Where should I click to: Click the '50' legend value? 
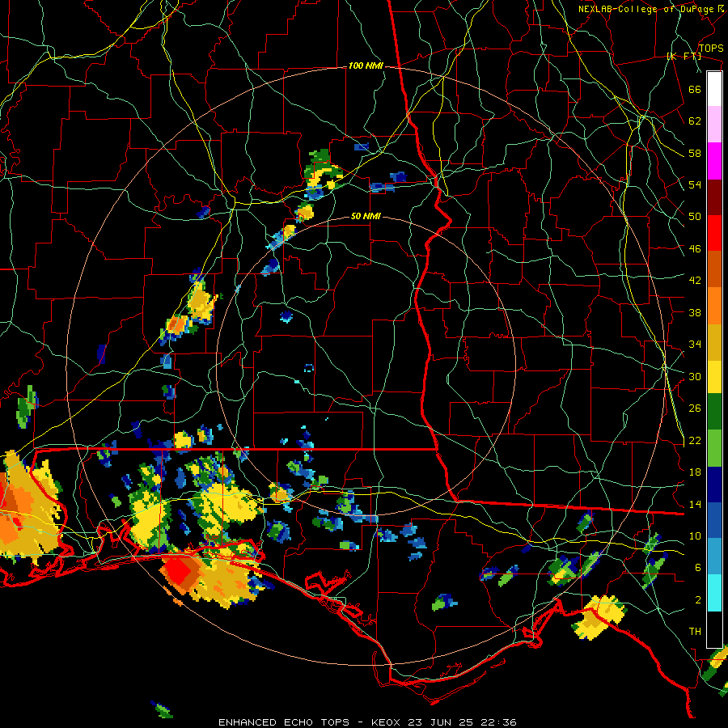click(x=695, y=217)
